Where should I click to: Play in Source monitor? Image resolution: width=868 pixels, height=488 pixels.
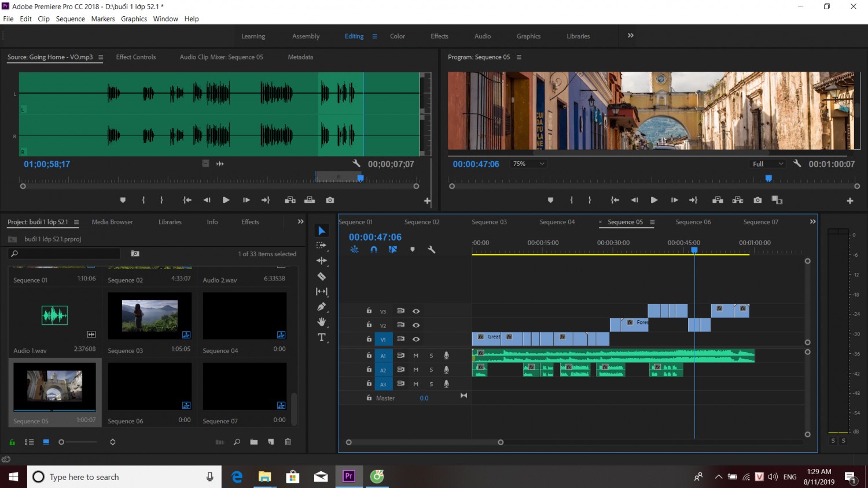pos(226,200)
